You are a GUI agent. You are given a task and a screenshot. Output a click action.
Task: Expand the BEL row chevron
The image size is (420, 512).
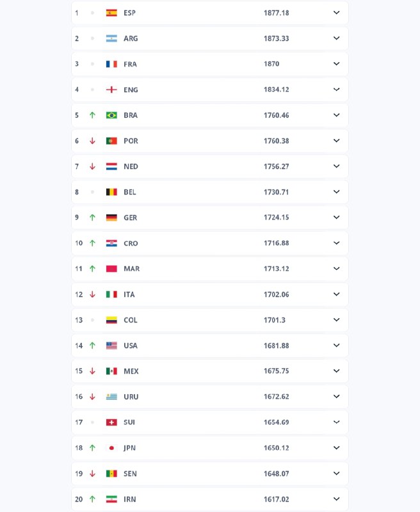click(x=336, y=192)
